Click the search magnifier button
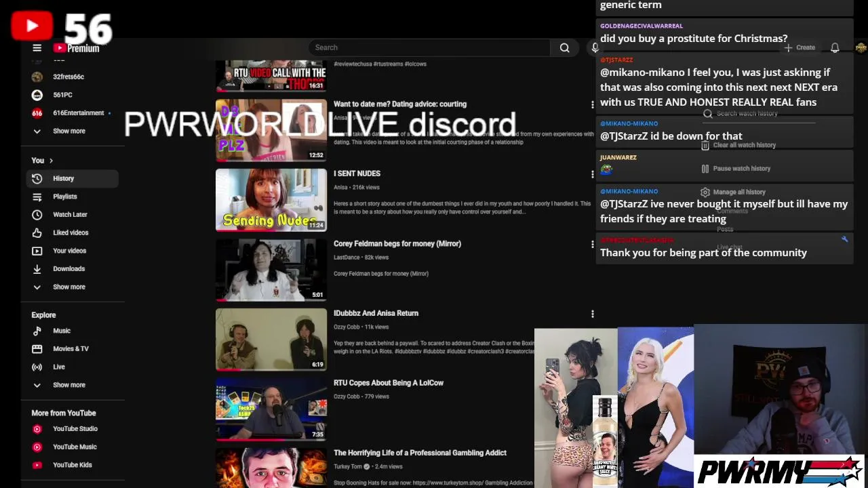Screen dimensions: 868x488 click(x=564, y=47)
